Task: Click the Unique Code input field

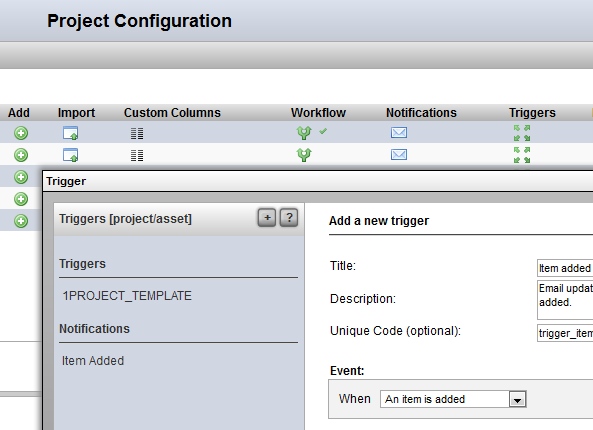Action: 565,333
